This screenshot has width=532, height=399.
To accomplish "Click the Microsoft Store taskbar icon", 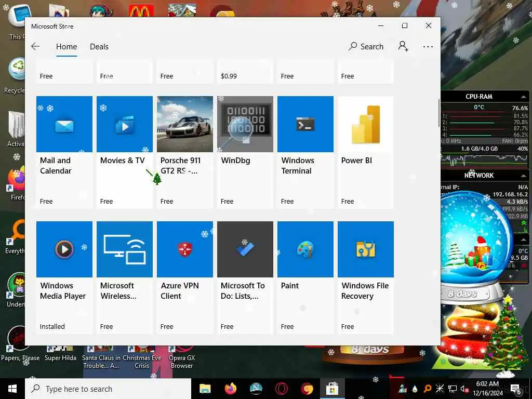I will pos(332,389).
